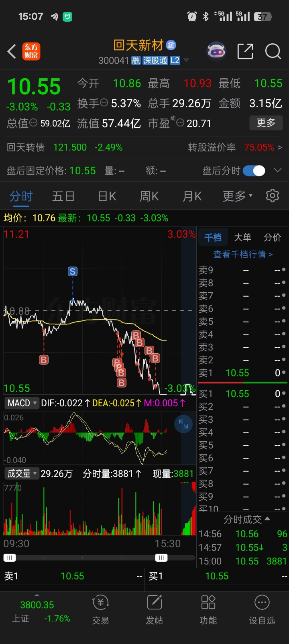
Task: Switch to the 五日 tab
Action: (63, 196)
